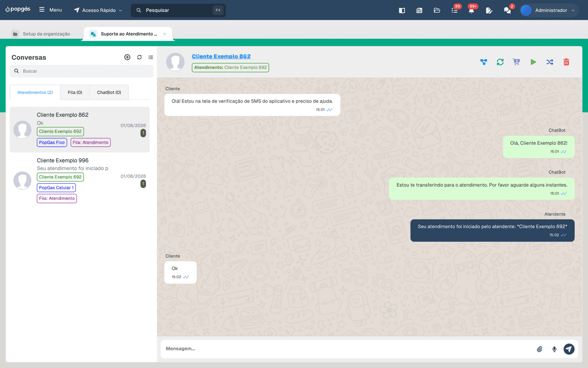Viewport: 588px width, 368px height.
Task: Click the client's 'Ok' message bubble
Action: 180,272
